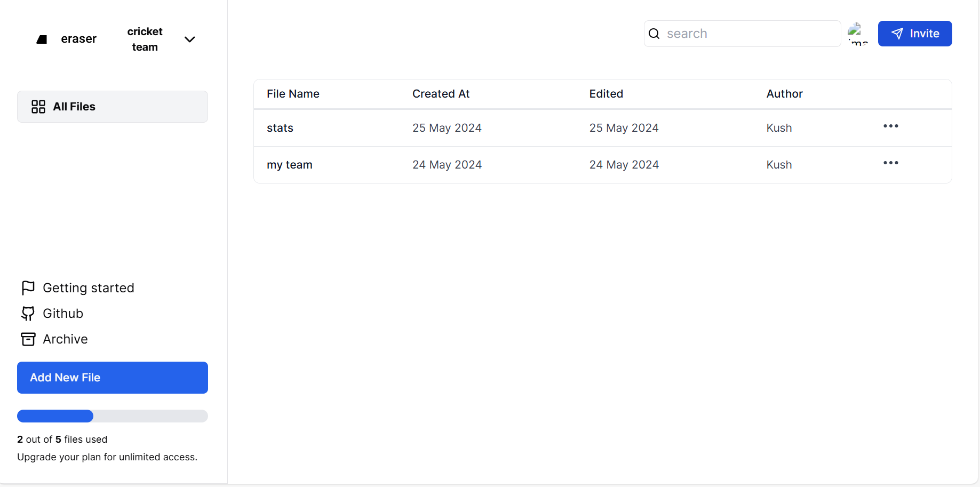Click the magnifier search icon
The width and height of the screenshot is (980, 487).
(654, 34)
